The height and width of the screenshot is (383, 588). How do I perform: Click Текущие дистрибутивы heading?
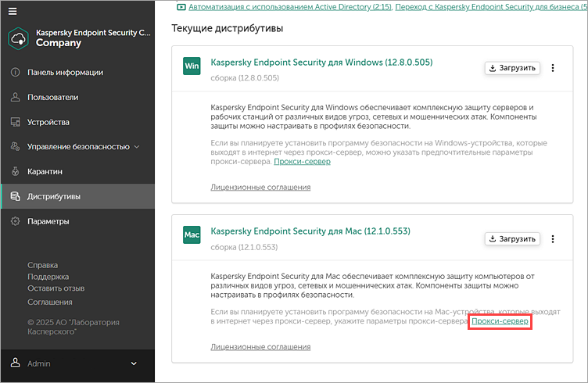(x=228, y=28)
